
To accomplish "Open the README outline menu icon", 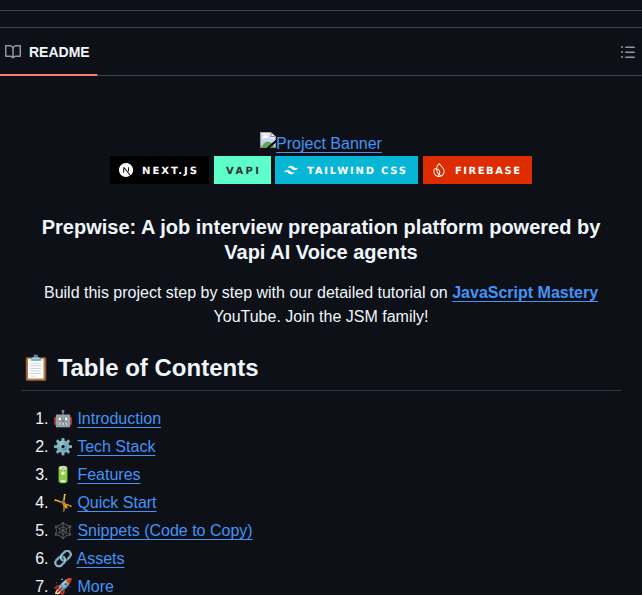I will pyautogui.click(x=627, y=52).
